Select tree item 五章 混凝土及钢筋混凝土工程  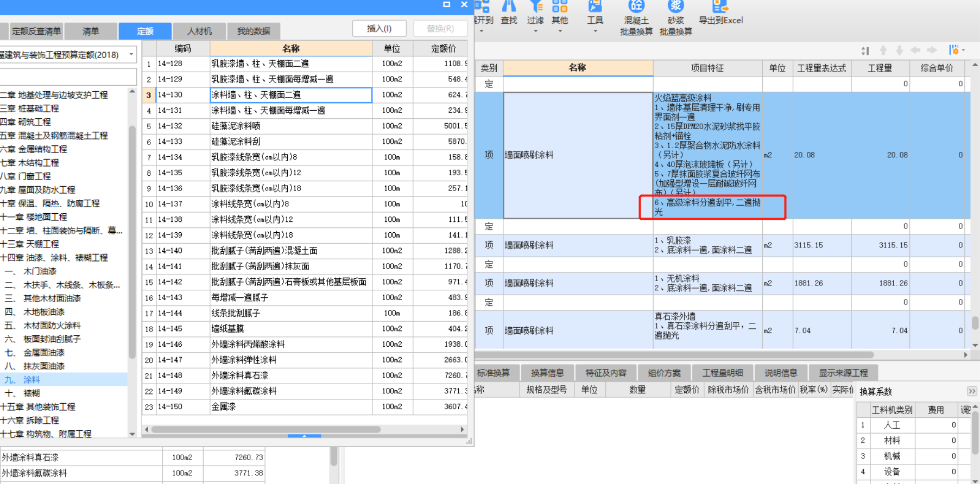pos(54,136)
